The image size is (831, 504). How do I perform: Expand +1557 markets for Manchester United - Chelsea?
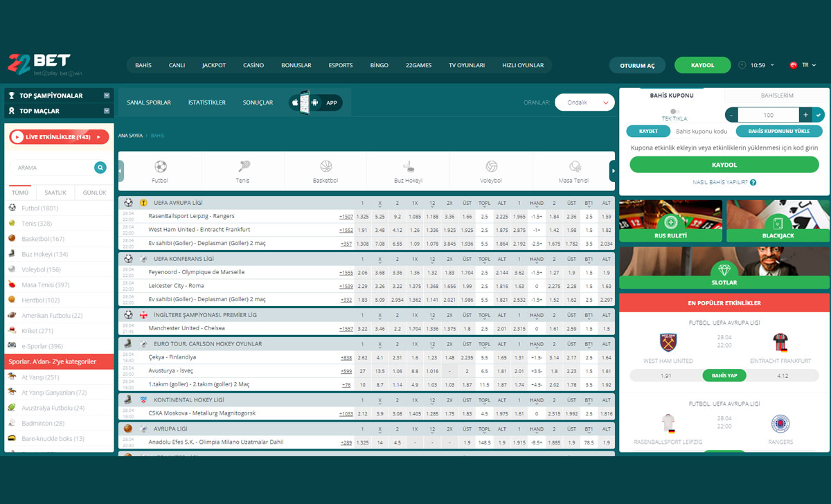(346, 328)
